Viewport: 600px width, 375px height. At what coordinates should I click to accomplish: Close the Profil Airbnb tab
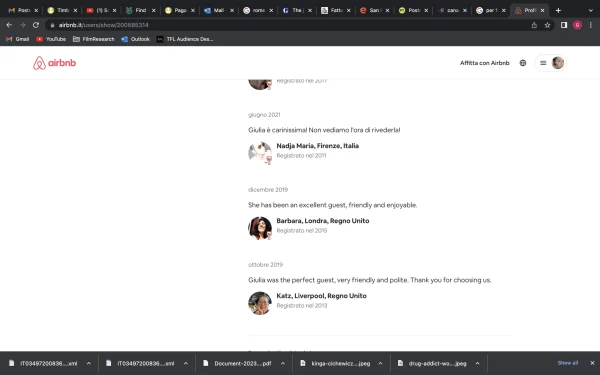coord(542,10)
